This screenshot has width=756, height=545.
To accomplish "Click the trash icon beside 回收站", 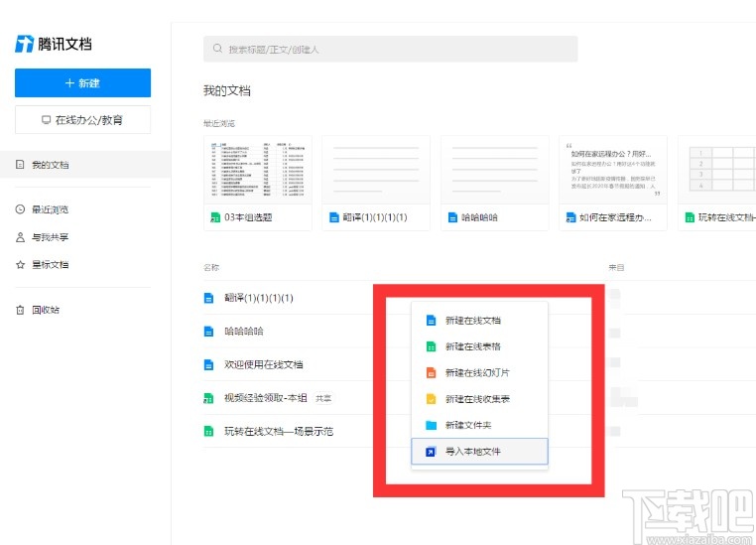I will point(20,310).
